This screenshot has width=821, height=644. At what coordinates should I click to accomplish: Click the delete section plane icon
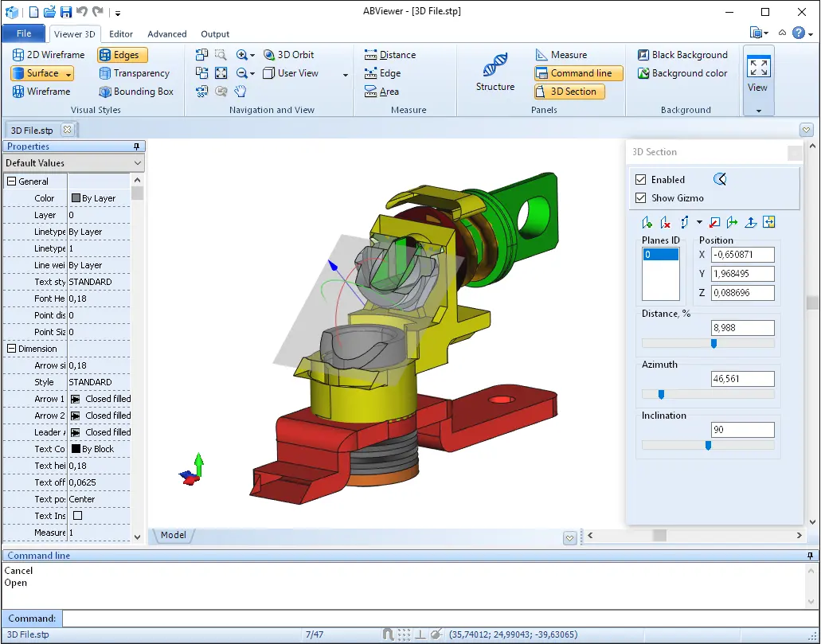click(666, 223)
